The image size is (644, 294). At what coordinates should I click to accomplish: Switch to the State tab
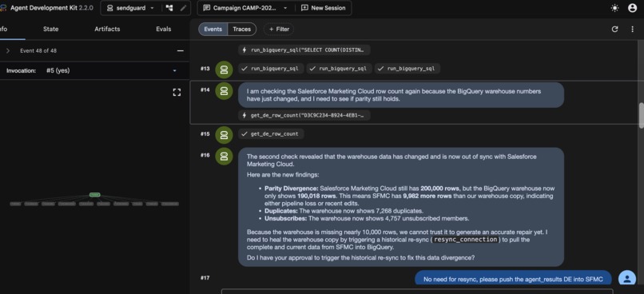51,29
